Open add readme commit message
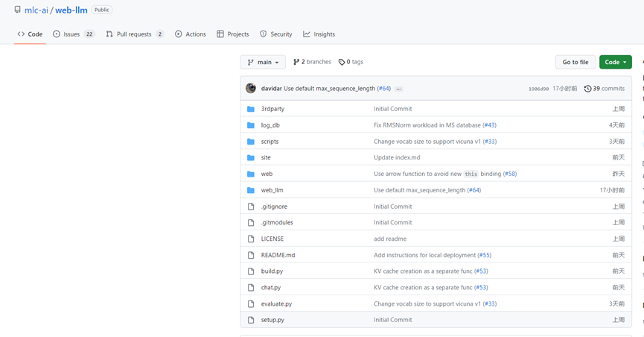 point(390,239)
